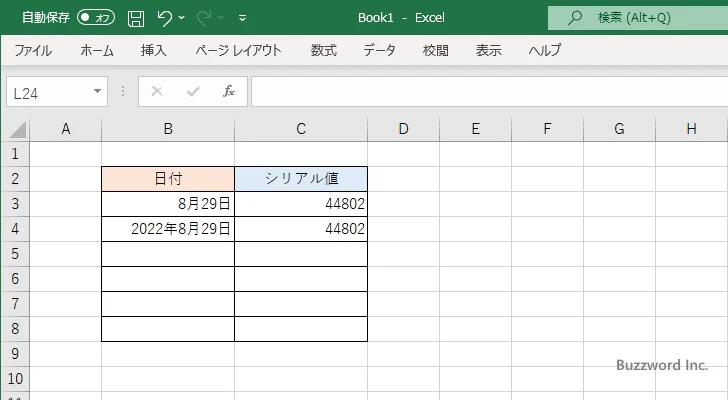The width and height of the screenshot is (728, 400).
Task: Select row 10 header
Action: coord(15,379)
